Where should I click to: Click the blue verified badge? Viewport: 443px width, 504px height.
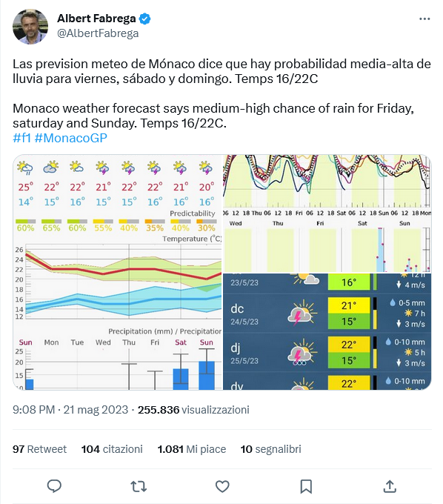pyautogui.click(x=145, y=19)
